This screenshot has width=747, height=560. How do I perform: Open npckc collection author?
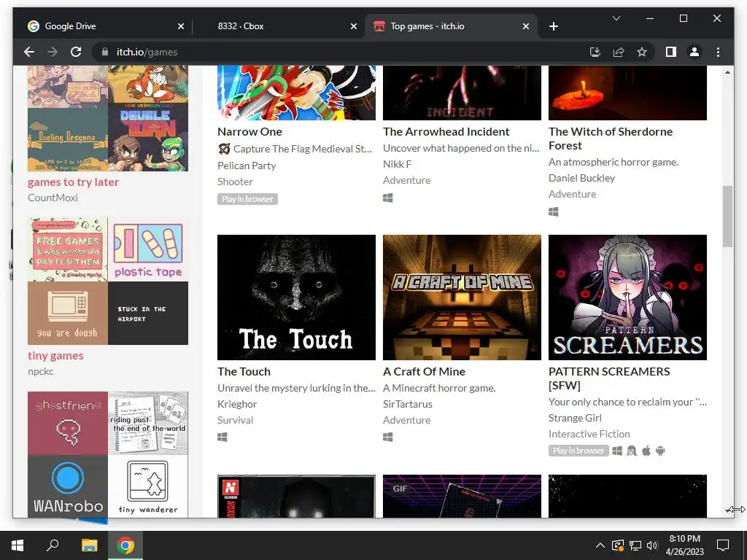click(41, 371)
